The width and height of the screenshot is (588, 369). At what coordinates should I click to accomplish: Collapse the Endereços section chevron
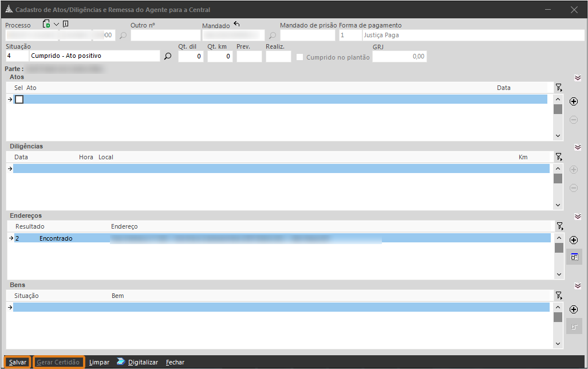click(x=578, y=217)
